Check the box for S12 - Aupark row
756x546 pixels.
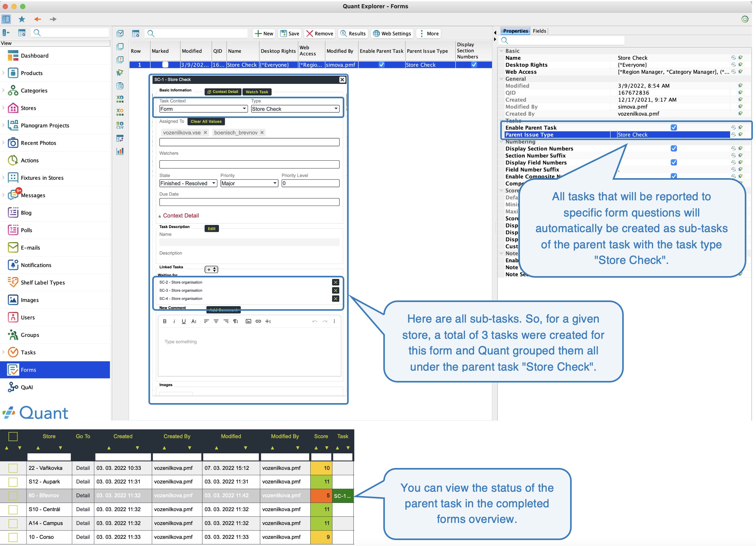click(13, 482)
